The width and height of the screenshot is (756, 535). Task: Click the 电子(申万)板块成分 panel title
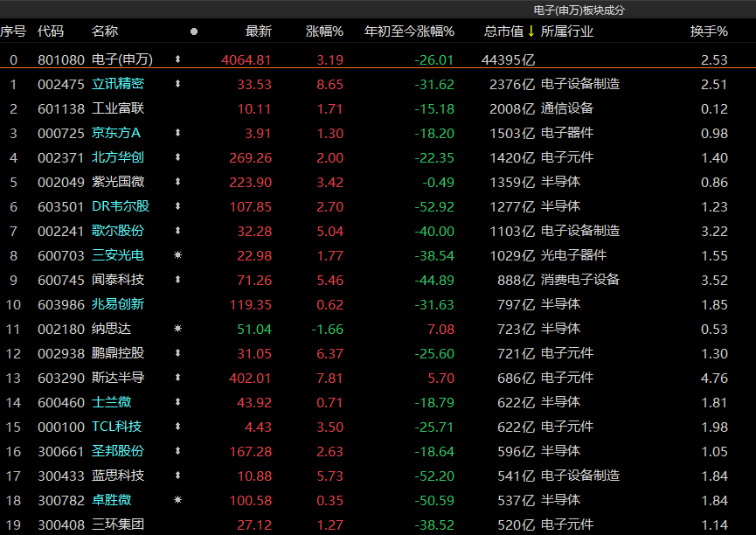[579, 10]
